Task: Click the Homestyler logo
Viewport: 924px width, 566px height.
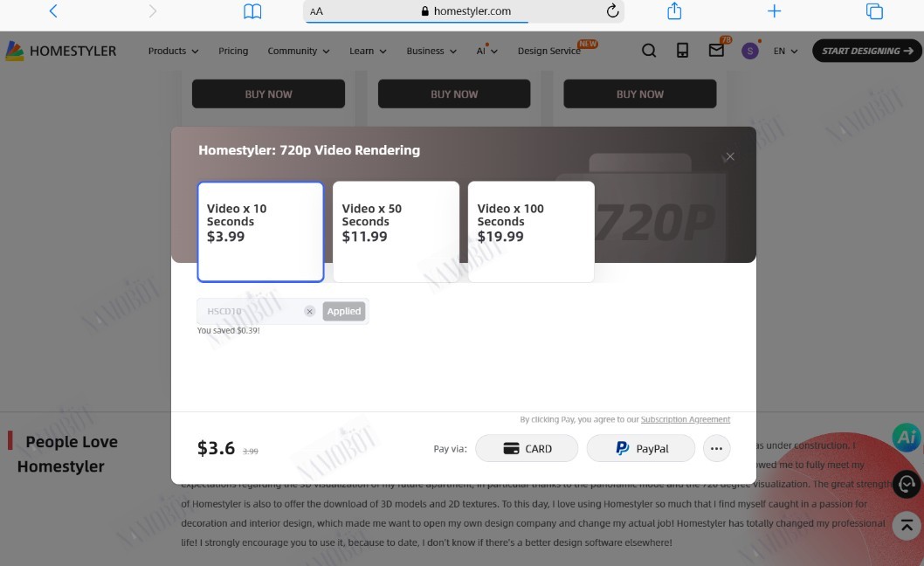Action: pos(60,51)
